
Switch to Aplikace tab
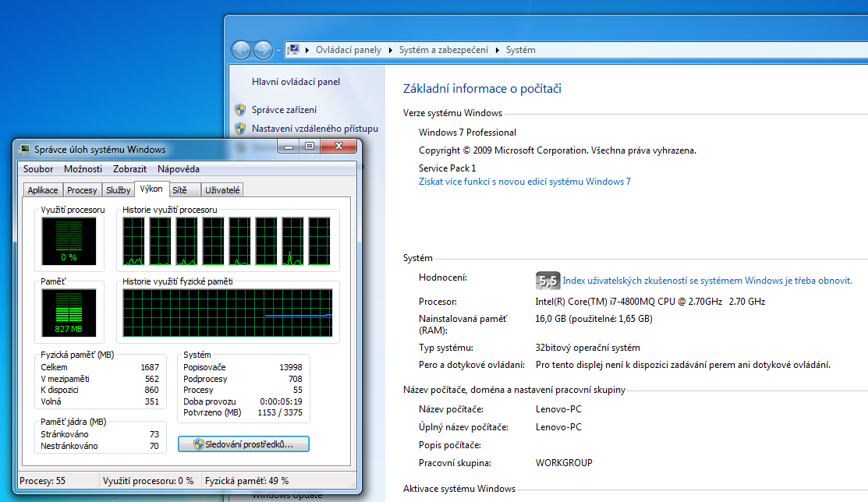(x=43, y=190)
